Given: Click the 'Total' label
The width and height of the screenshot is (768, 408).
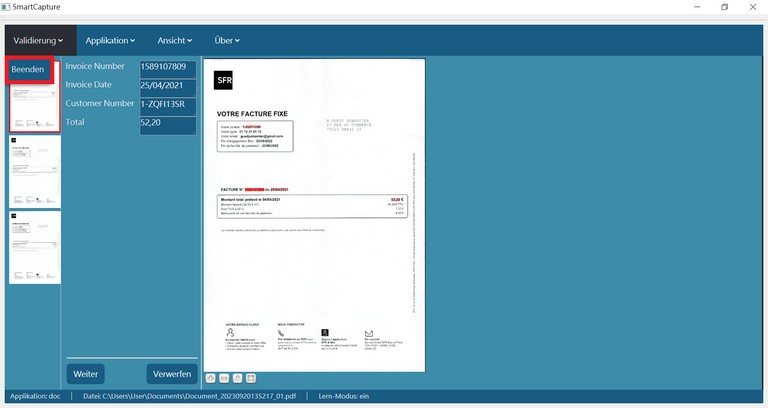Looking at the screenshot, I should pos(75,122).
